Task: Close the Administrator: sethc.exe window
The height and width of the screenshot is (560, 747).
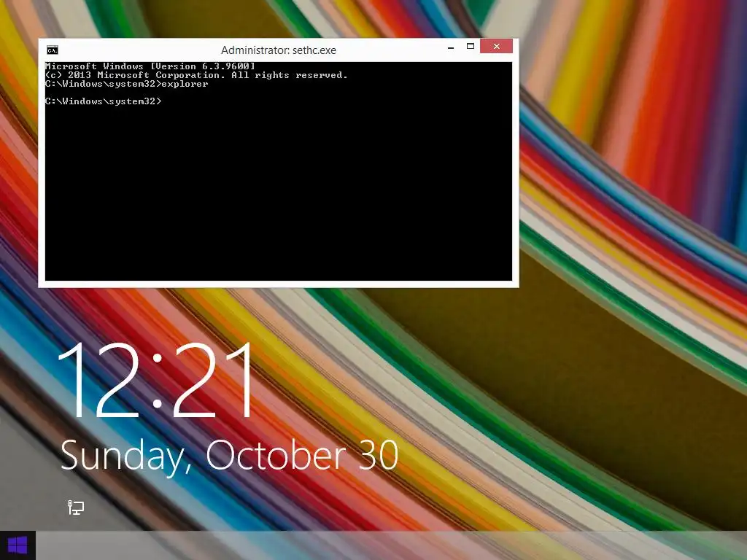Action: coord(496,46)
